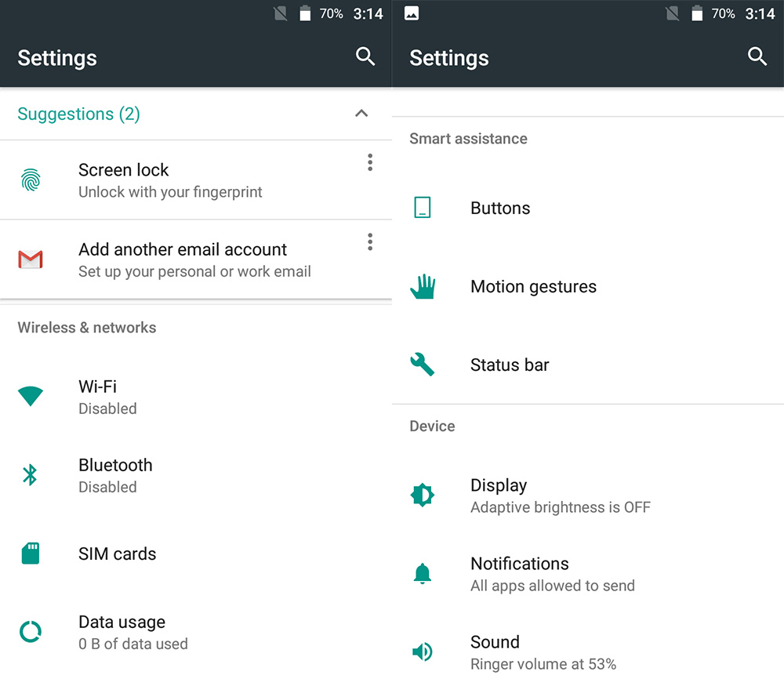Tap the image notification icon in status bar
This screenshot has height=697, width=784.
[412, 13]
